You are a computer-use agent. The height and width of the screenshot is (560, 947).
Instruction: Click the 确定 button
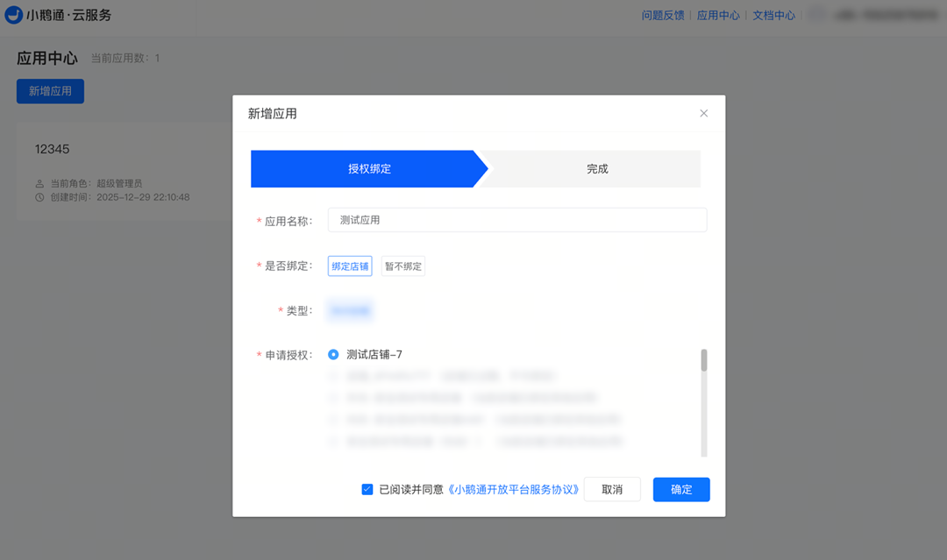(x=681, y=489)
